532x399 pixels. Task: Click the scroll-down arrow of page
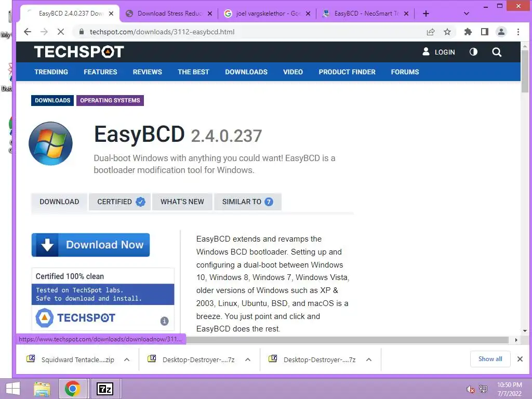tap(525, 331)
